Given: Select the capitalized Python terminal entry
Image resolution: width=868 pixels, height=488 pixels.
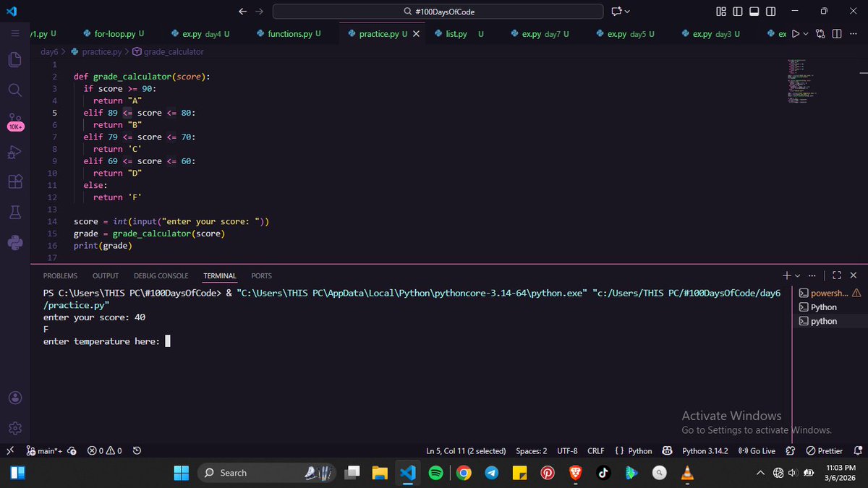Looking at the screenshot, I should (829, 307).
